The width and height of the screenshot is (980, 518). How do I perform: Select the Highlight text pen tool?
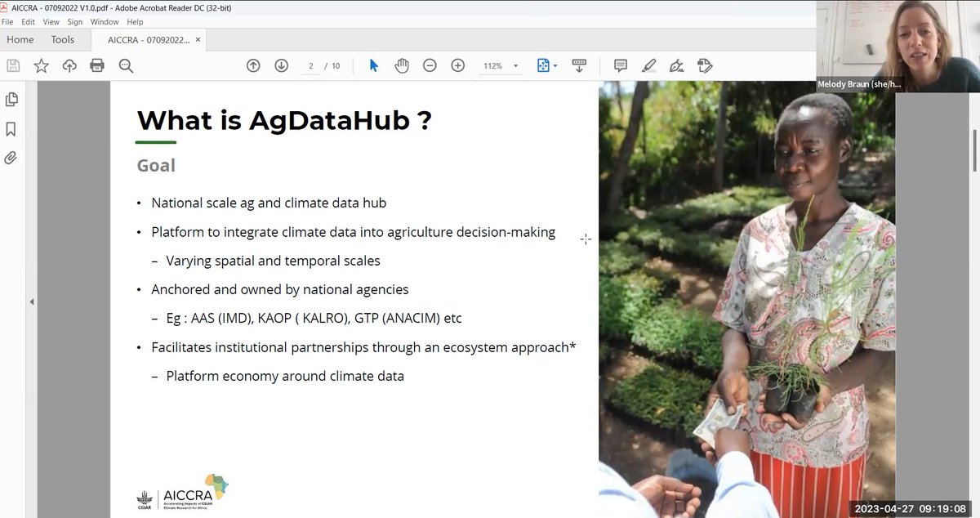[648, 65]
